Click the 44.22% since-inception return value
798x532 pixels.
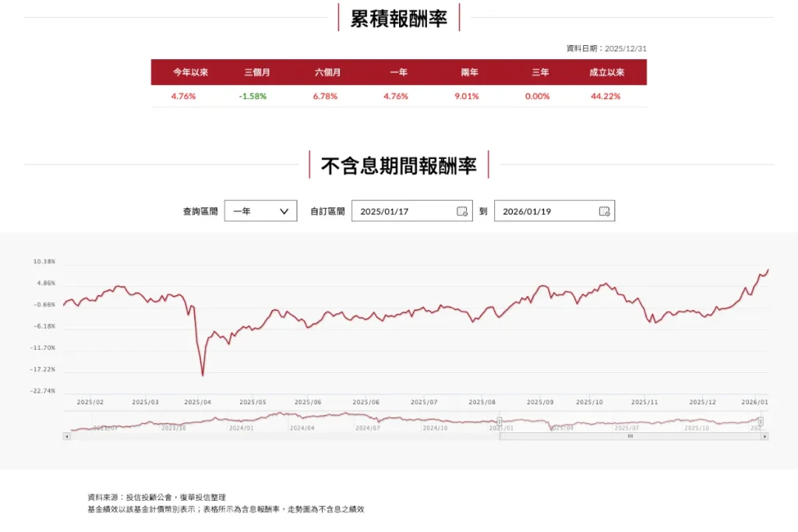coord(606,96)
